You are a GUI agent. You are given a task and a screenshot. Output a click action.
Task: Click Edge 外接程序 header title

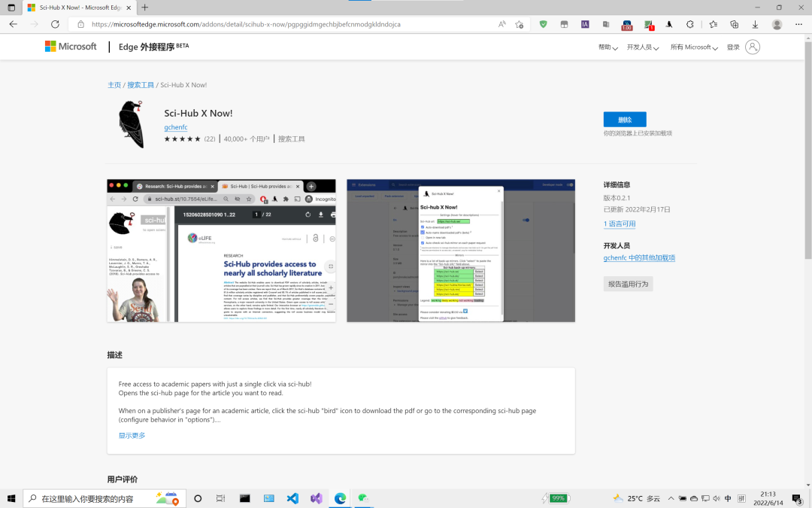[153, 47]
